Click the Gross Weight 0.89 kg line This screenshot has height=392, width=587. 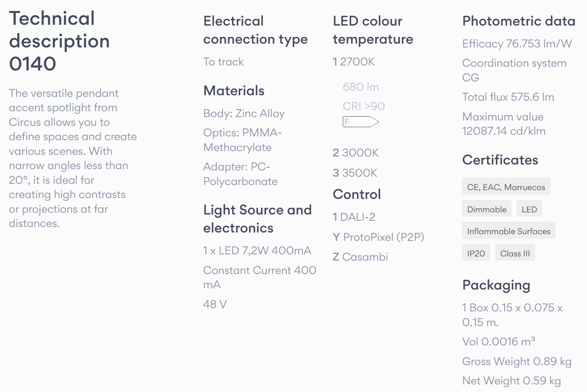pyautogui.click(x=517, y=361)
